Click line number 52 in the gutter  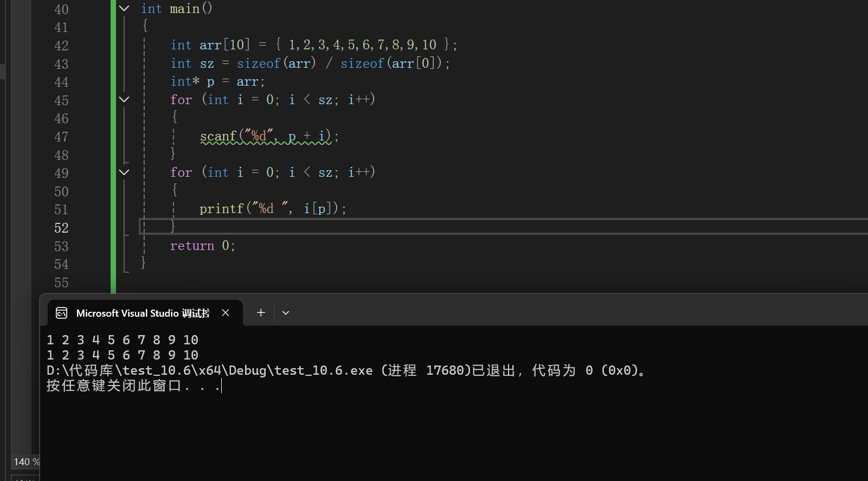61,228
